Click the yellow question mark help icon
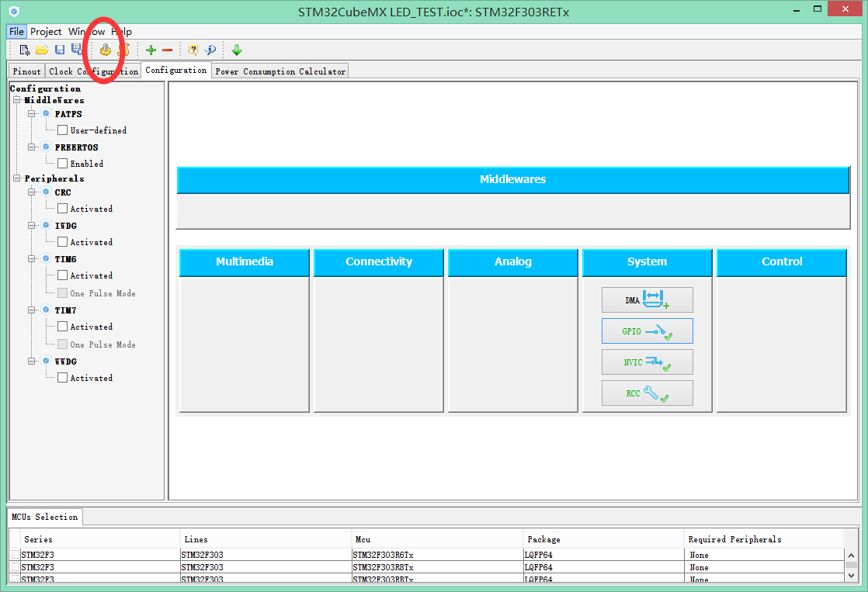Screen dimensions: 868x592 (x=193, y=50)
